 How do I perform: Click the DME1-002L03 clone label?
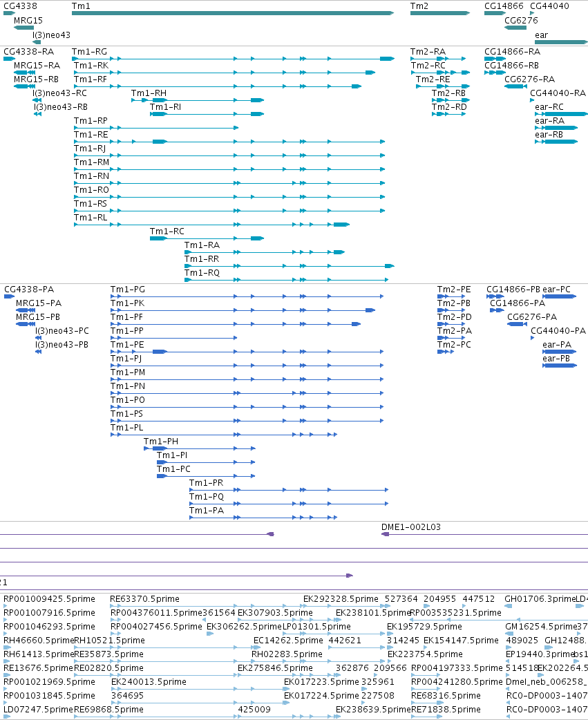(x=411, y=527)
